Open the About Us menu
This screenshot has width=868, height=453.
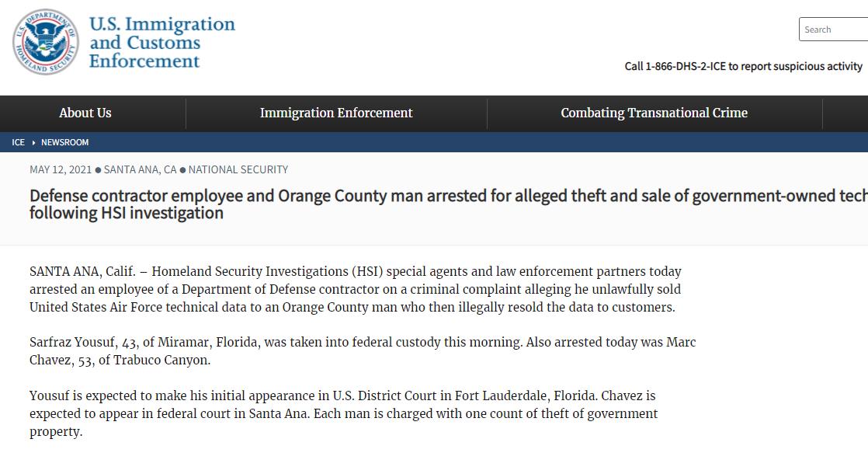tap(85, 113)
